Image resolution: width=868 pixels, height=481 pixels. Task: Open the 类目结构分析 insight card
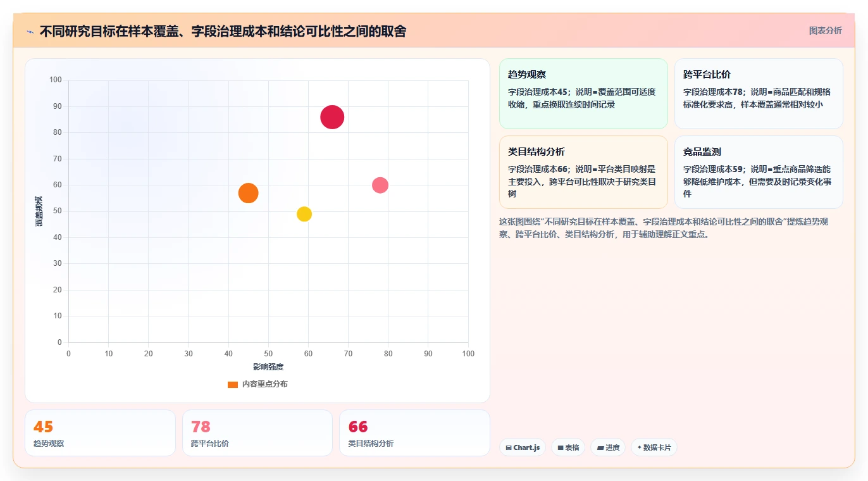583,172
